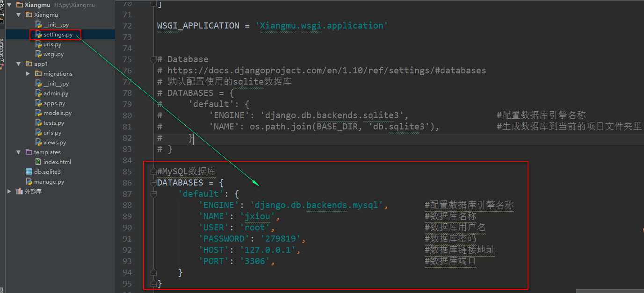Collapse the templates folder arrow
Image resolution: width=644 pixels, height=293 pixels.
[x=19, y=152]
